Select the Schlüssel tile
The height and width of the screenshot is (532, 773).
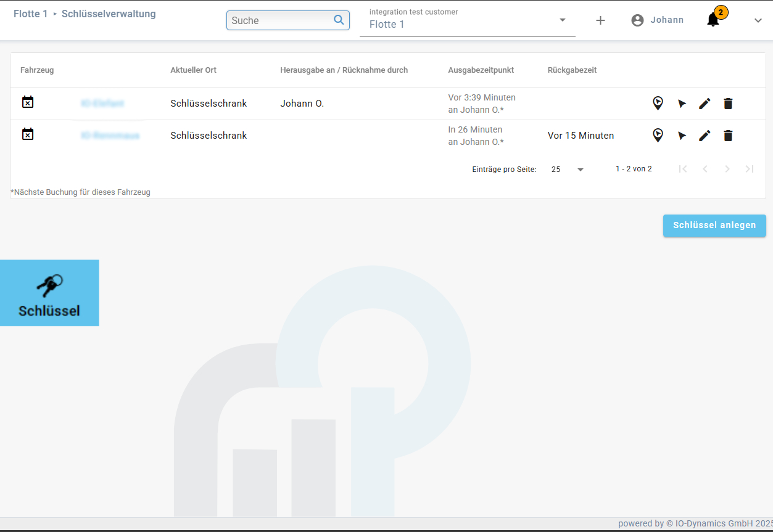pos(49,293)
